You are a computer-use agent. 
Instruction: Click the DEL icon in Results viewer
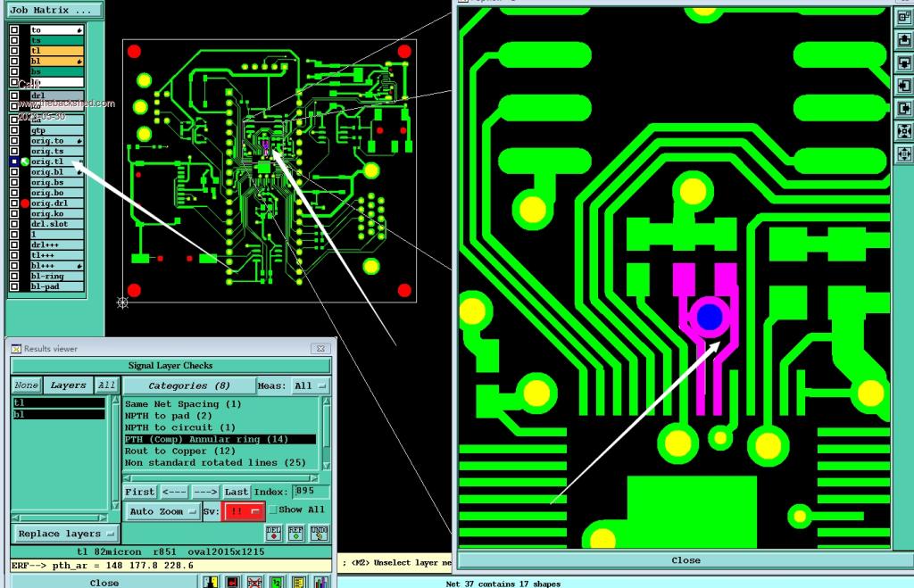(274, 533)
